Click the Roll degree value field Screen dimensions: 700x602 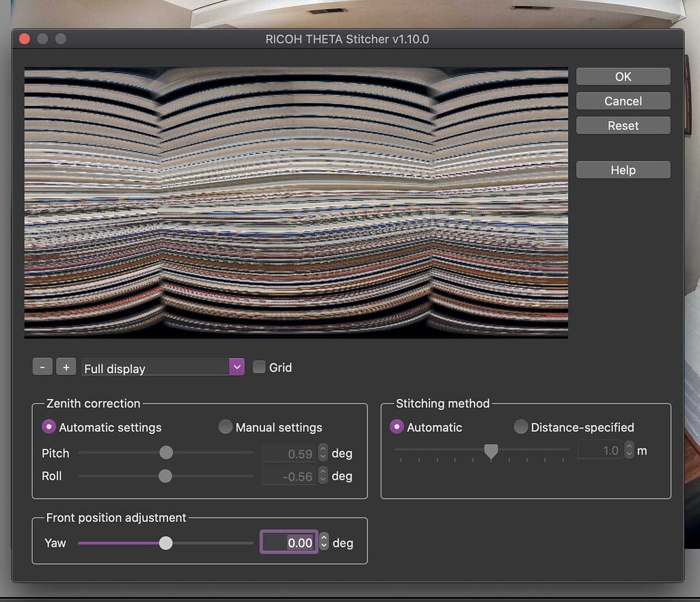(x=290, y=476)
